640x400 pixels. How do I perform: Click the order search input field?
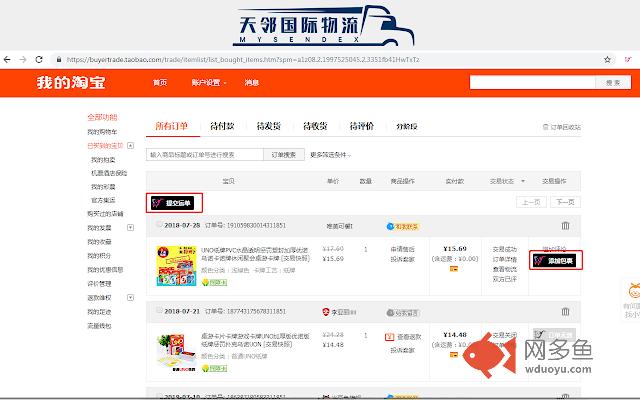tap(204, 155)
